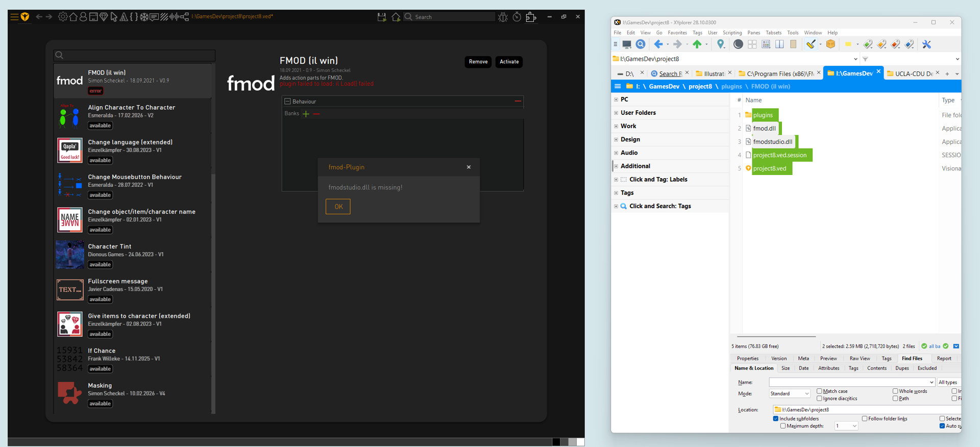Enable the Ignore diacritics checkbox
This screenshot has height=447, width=980.
point(819,399)
